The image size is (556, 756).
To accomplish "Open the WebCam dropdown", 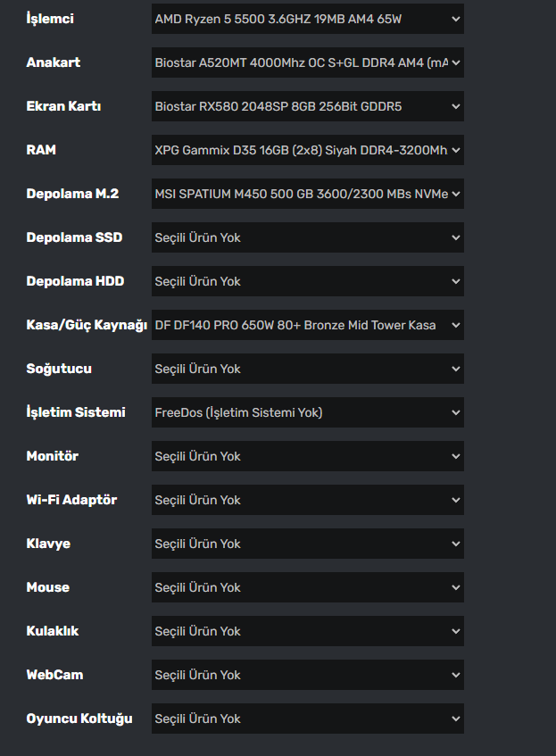I will coord(307,675).
